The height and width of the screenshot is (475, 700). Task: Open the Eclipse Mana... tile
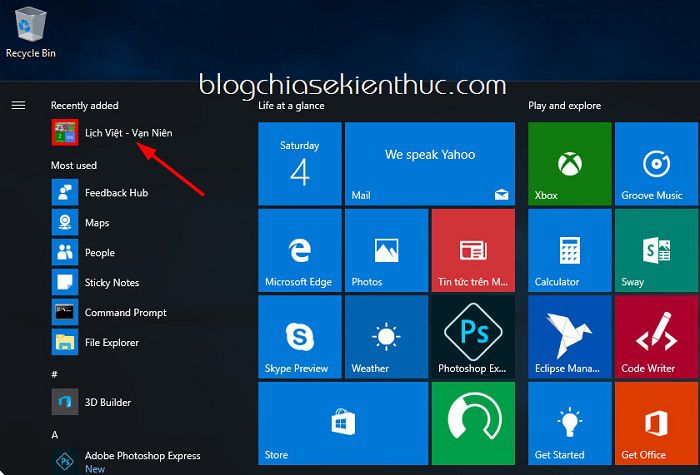(x=570, y=337)
